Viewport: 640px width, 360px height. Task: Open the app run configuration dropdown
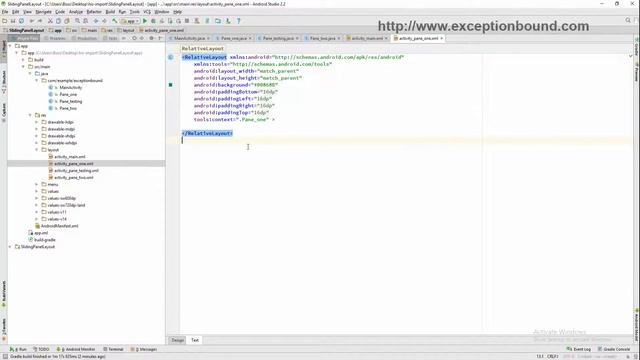tap(130, 21)
